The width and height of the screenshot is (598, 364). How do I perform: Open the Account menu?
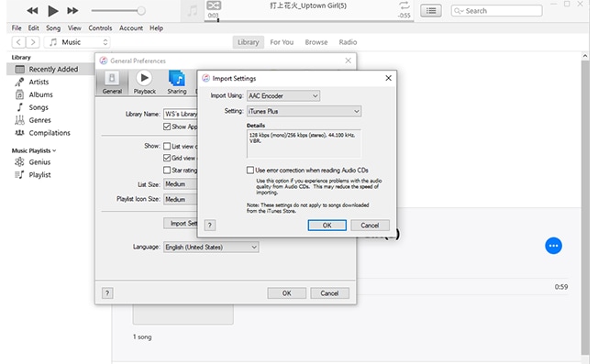[131, 28]
